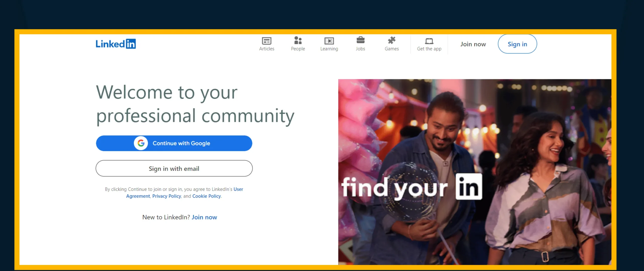
Task: Choose Sign in with email
Action: click(174, 168)
